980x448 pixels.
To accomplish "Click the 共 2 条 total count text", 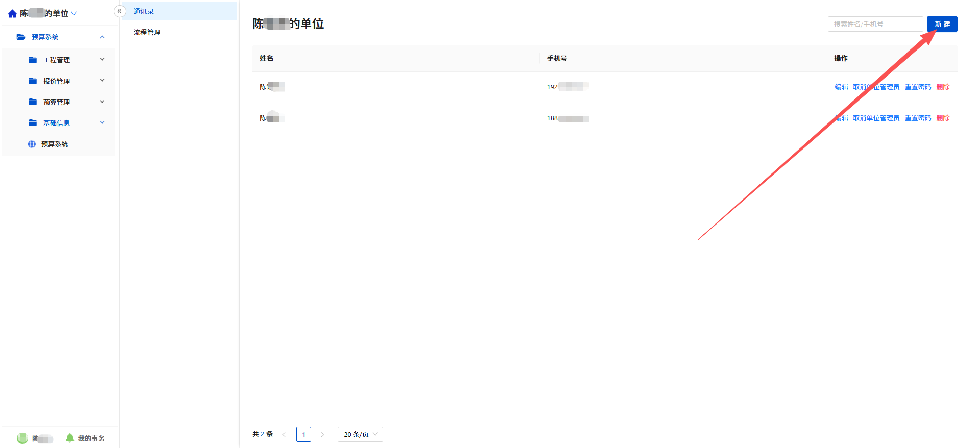I will (262, 434).
